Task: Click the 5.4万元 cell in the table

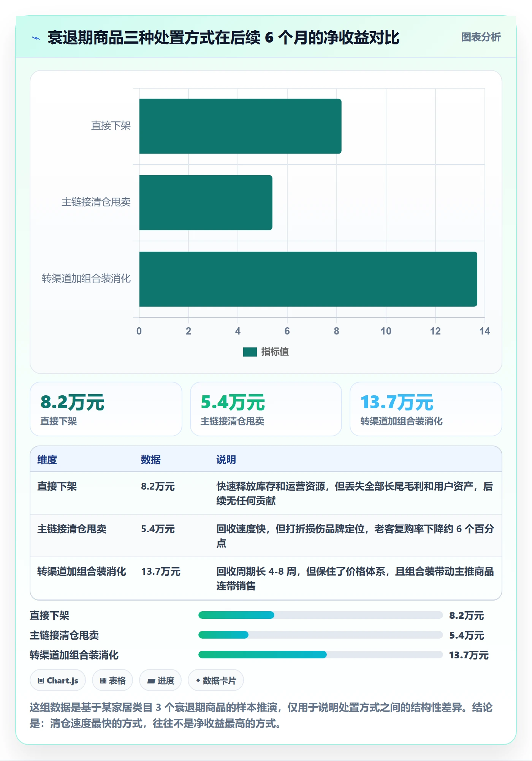Action: tap(158, 529)
